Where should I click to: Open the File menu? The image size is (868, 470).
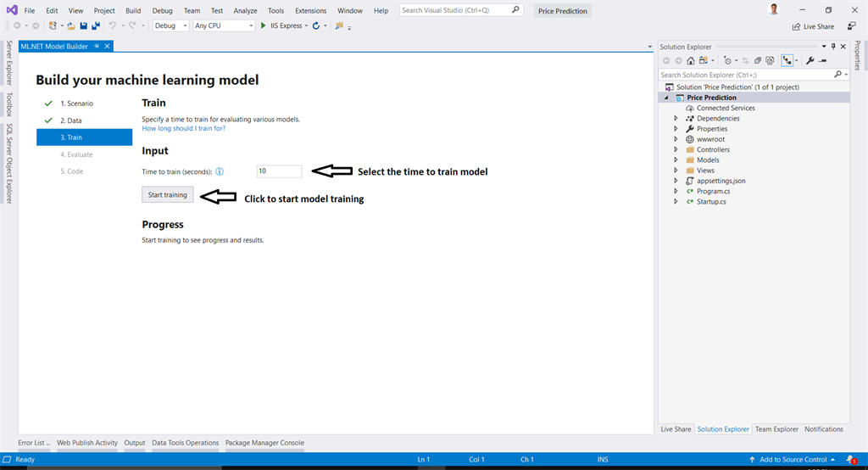30,10
